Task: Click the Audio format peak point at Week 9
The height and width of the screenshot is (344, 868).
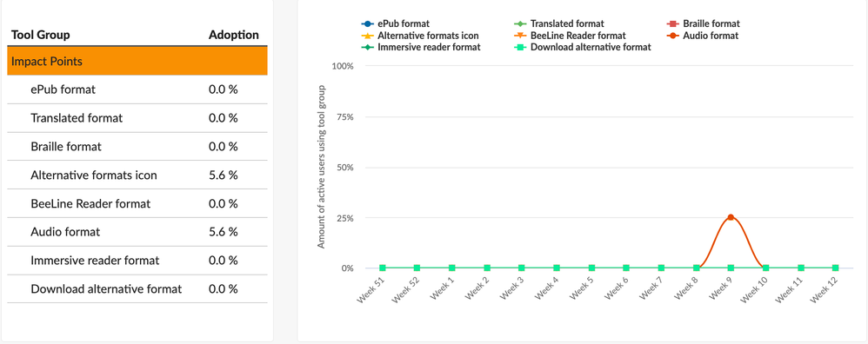Action: coord(731,217)
